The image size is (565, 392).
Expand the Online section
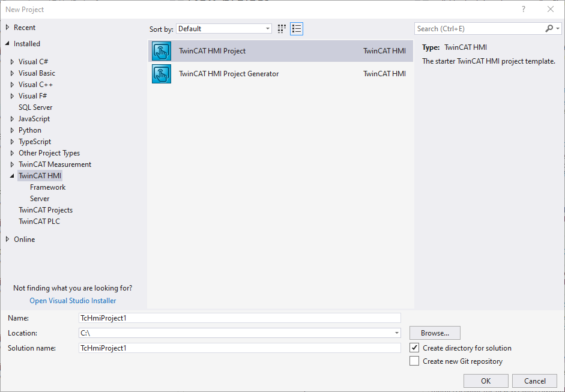[x=8, y=240]
